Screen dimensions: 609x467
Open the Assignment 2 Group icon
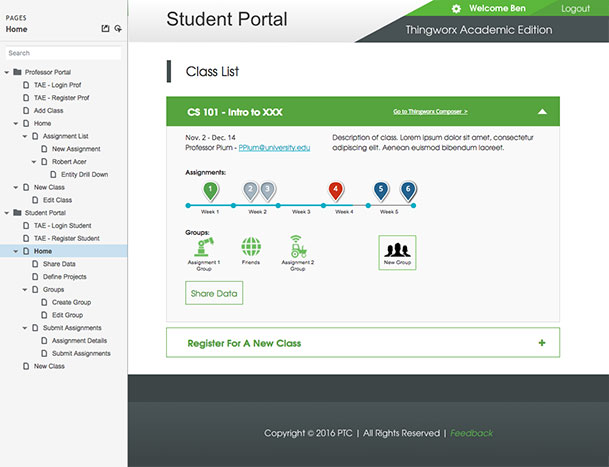pos(296,245)
